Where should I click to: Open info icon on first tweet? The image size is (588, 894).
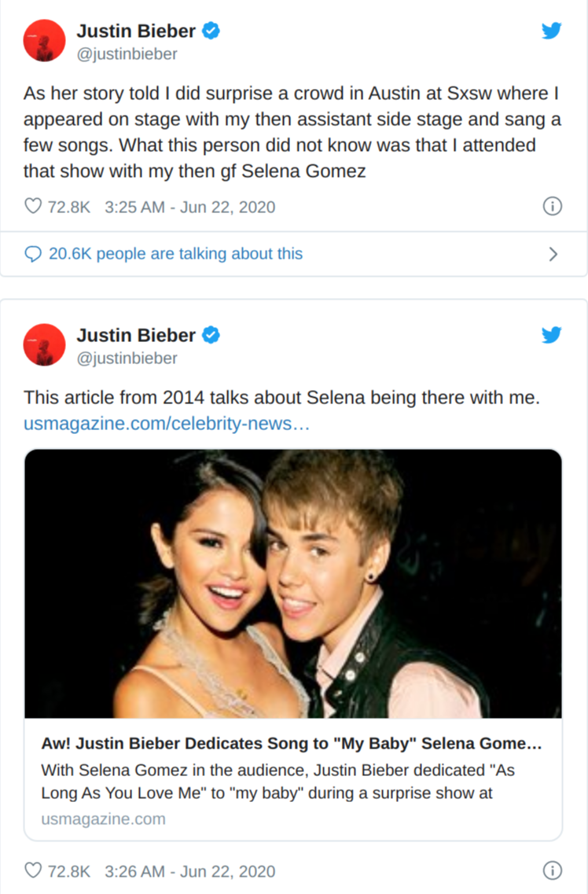coord(553,207)
